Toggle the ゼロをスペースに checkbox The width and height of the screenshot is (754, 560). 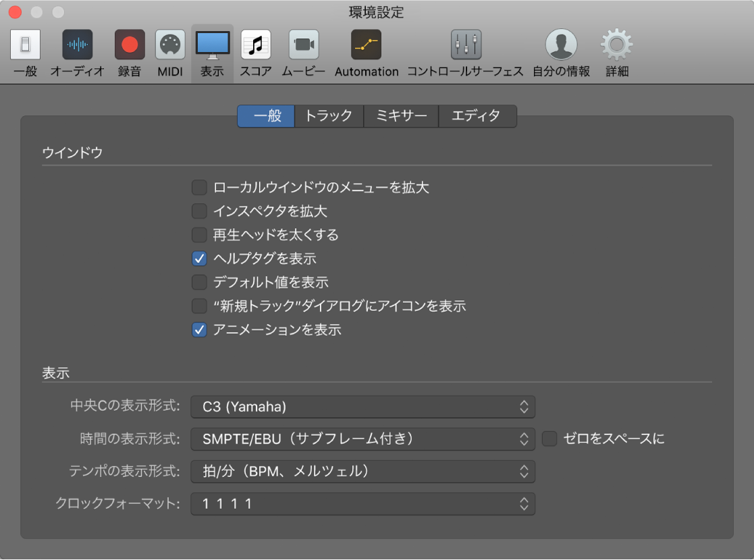(549, 439)
